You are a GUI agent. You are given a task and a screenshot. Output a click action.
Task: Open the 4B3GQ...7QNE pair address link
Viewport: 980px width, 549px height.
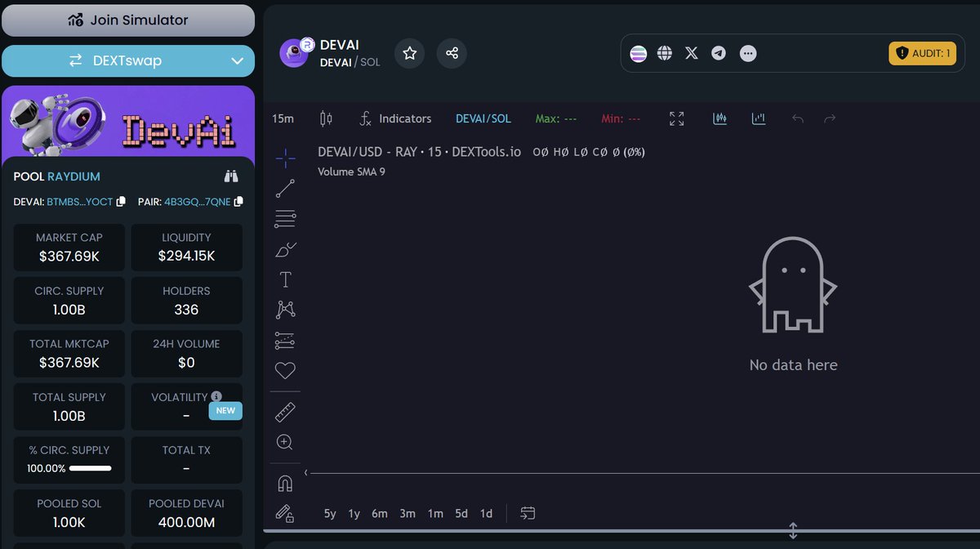tap(198, 202)
